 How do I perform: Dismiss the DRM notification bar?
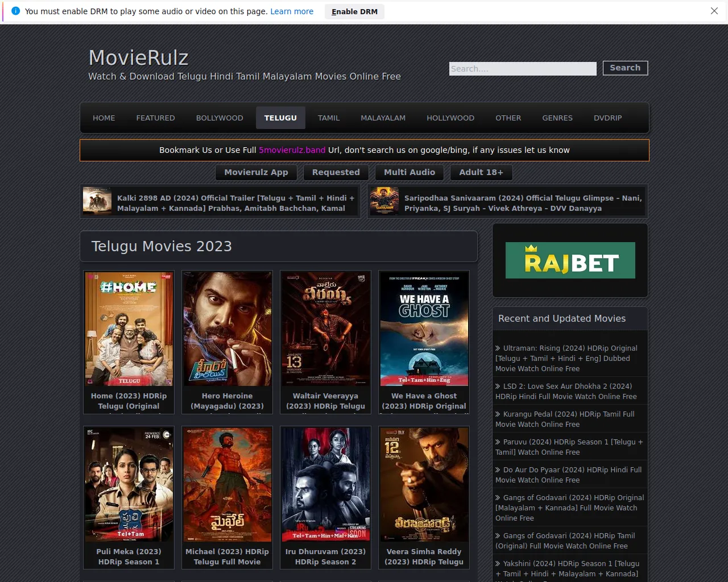click(714, 11)
